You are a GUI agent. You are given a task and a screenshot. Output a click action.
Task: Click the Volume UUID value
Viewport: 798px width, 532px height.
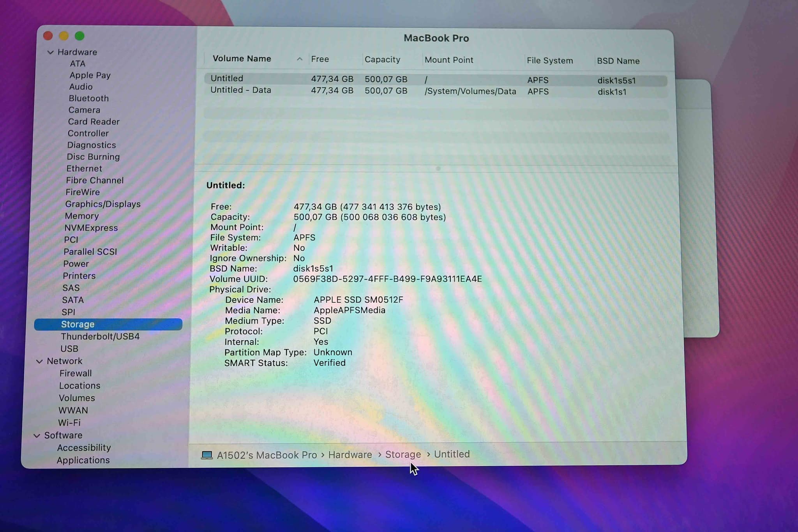point(387,279)
